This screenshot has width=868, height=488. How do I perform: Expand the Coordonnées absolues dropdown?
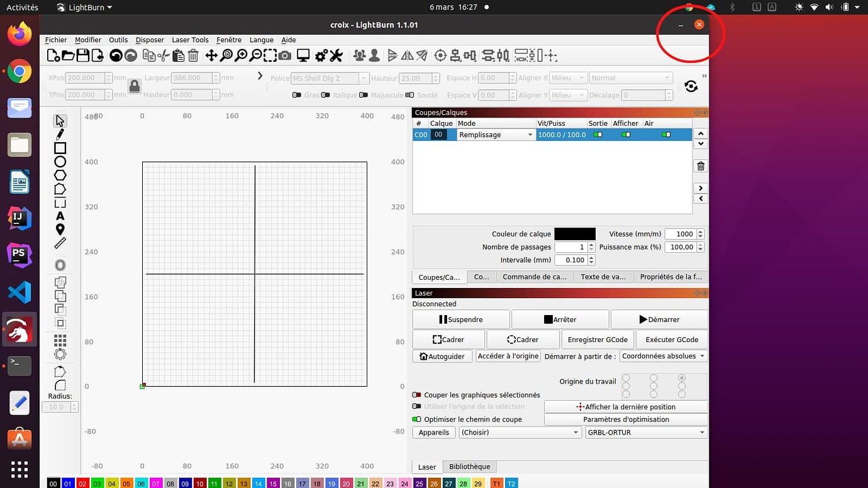[x=663, y=356]
